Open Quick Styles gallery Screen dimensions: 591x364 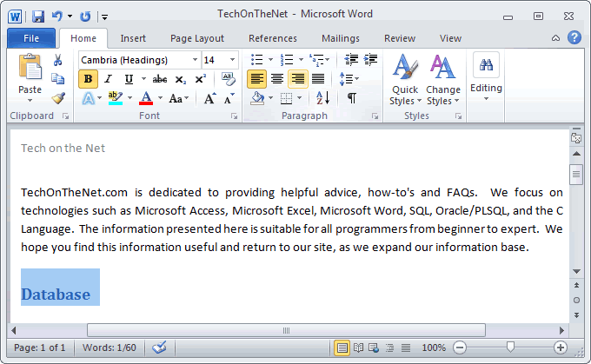coord(405,80)
